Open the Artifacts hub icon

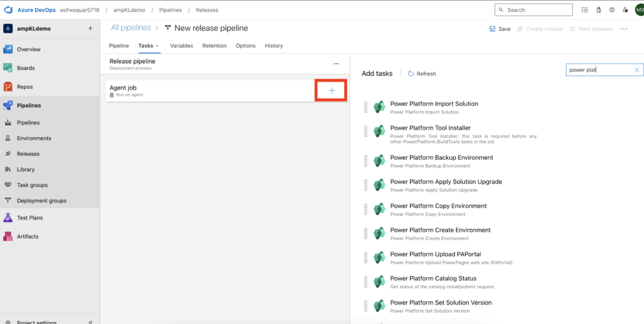(x=8, y=237)
